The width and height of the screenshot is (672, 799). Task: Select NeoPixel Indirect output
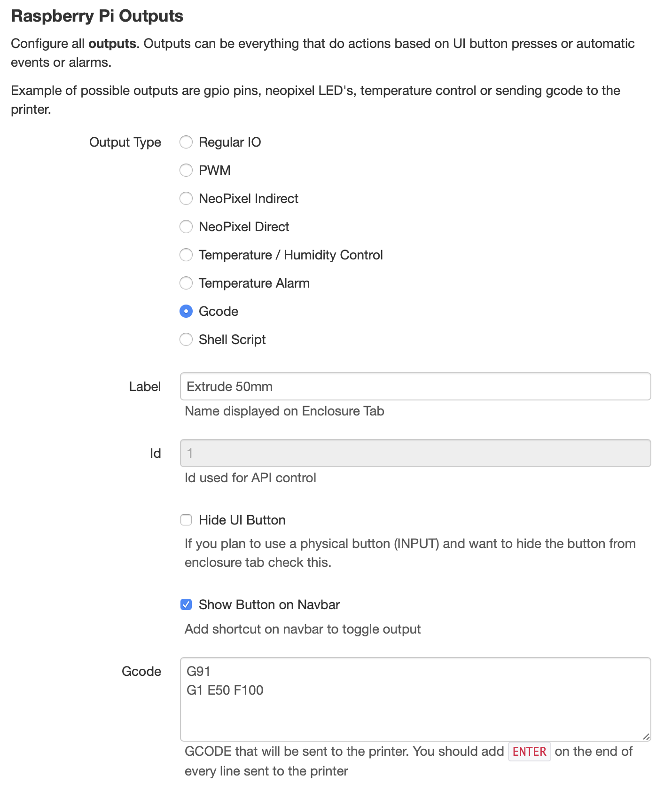click(x=186, y=198)
